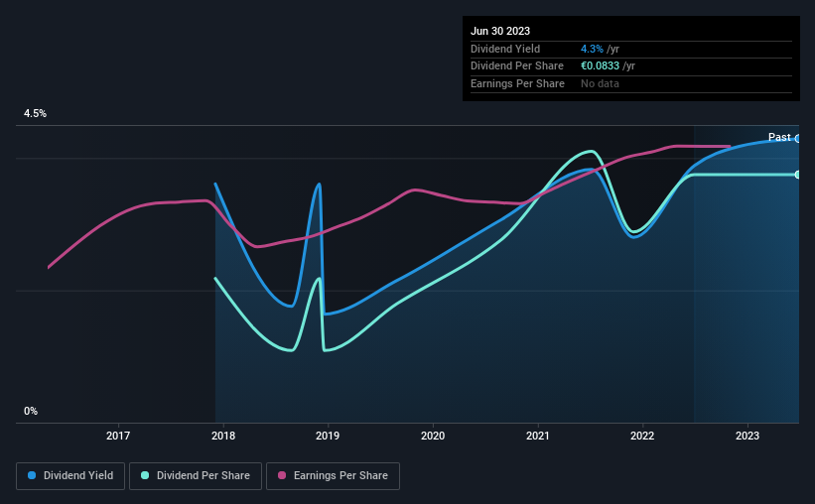The width and height of the screenshot is (815, 504).
Task: Click the €0.0833 dividend per share value
Action: point(600,66)
